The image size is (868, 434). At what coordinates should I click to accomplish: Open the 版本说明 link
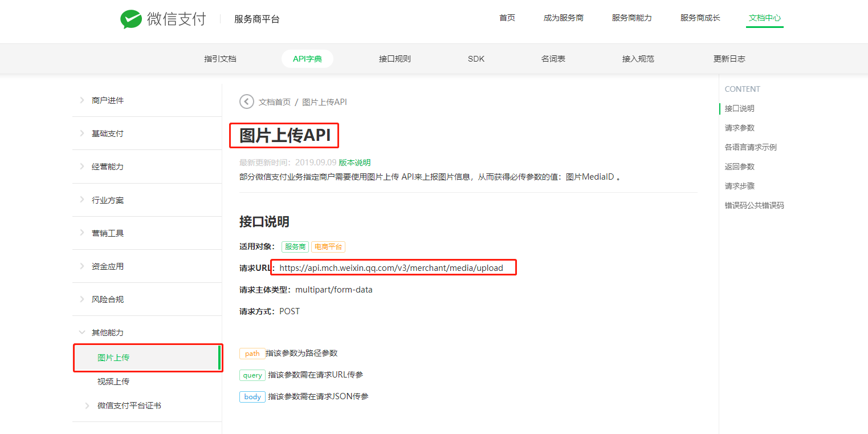[354, 163]
